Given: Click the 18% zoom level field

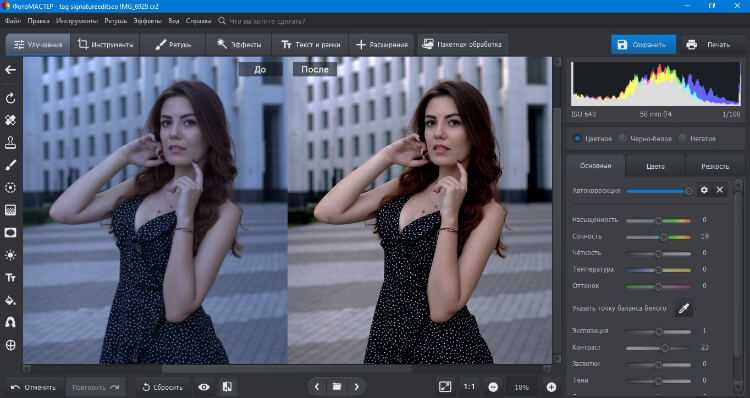Looking at the screenshot, I should tap(522, 387).
